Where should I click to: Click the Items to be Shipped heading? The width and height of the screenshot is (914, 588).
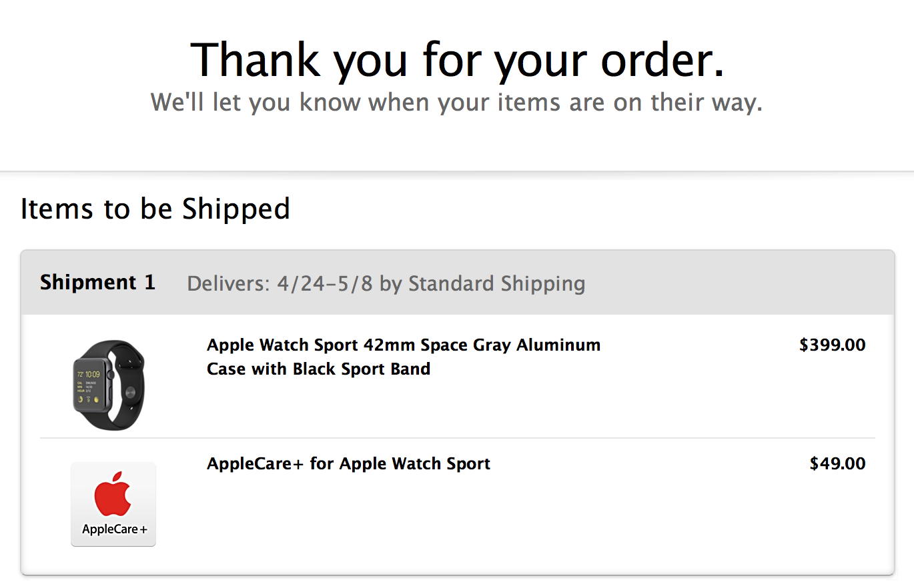155,209
